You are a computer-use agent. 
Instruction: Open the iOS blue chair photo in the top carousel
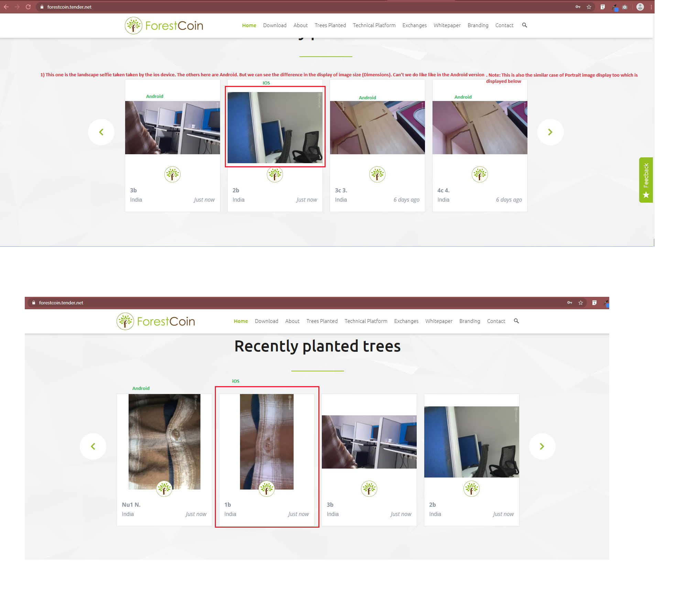coord(275,127)
